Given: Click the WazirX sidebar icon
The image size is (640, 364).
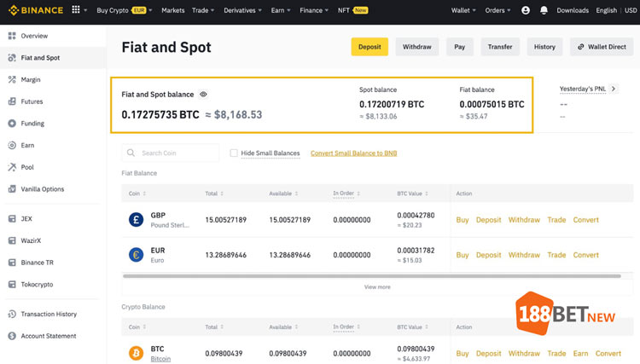Looking at the screenshot, I should click(12, 240).
